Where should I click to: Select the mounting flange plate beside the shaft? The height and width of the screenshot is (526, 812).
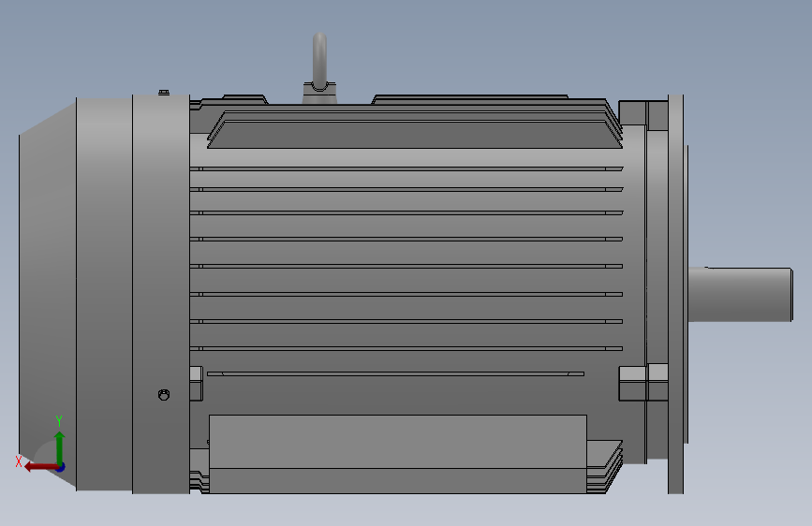pos(676,294)
